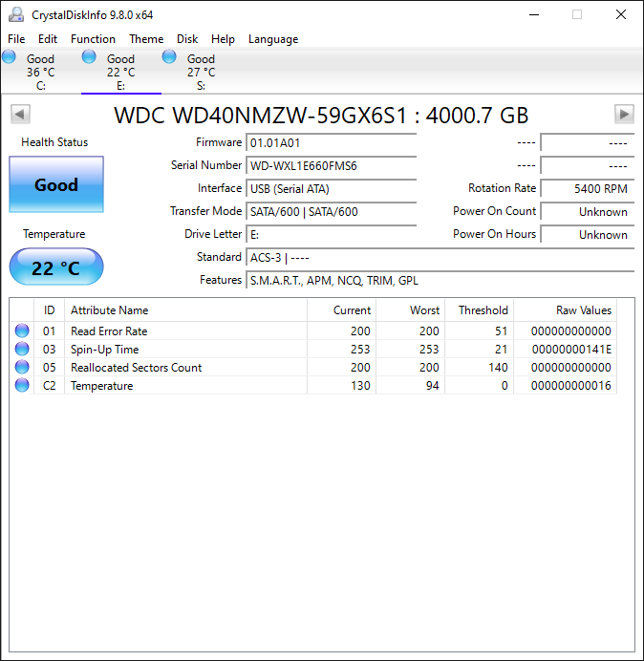Click status orb for Reallocated Sectors Count
The width and height of the screenshot is (644, 661).
coord(22,367)
